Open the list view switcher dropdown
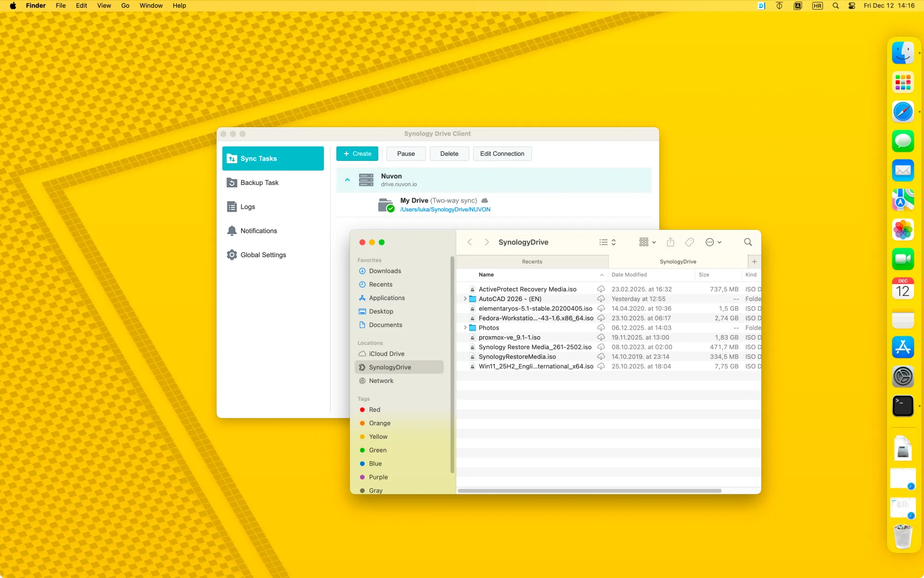The height and width of the screenshot is (578, 924). (x=608, y=242)
